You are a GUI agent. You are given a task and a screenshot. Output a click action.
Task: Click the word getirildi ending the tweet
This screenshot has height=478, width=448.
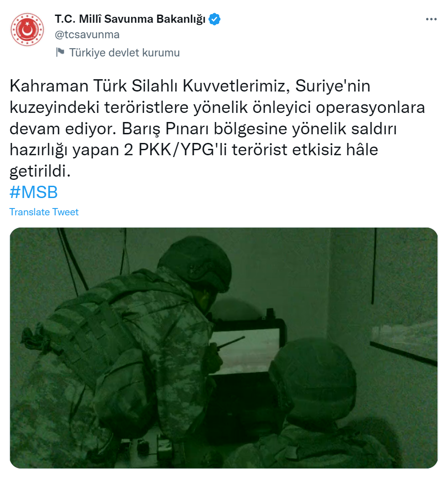[x=40, y=171]
